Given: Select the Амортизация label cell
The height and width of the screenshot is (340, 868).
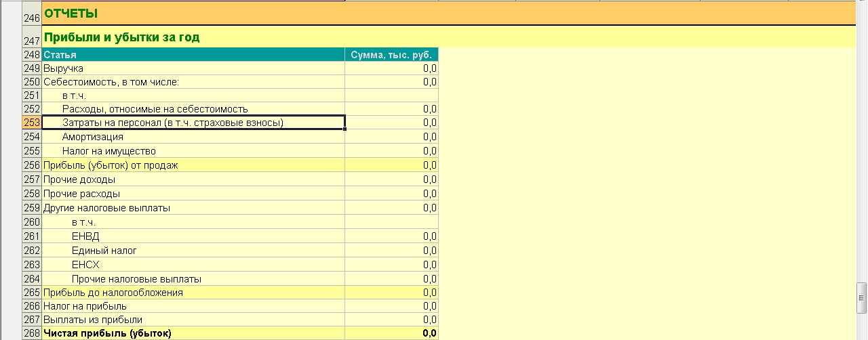Looking at the screenshot, I should (x=193, y=137).
